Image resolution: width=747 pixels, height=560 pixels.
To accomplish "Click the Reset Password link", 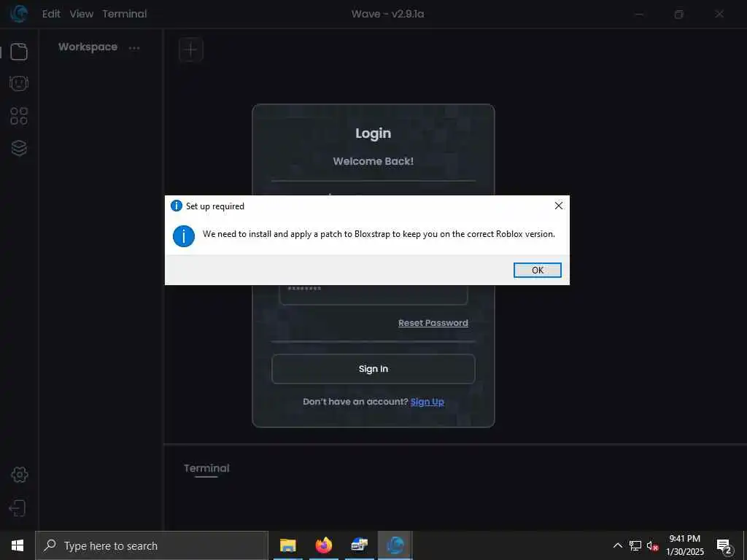I will click(433, 323).
